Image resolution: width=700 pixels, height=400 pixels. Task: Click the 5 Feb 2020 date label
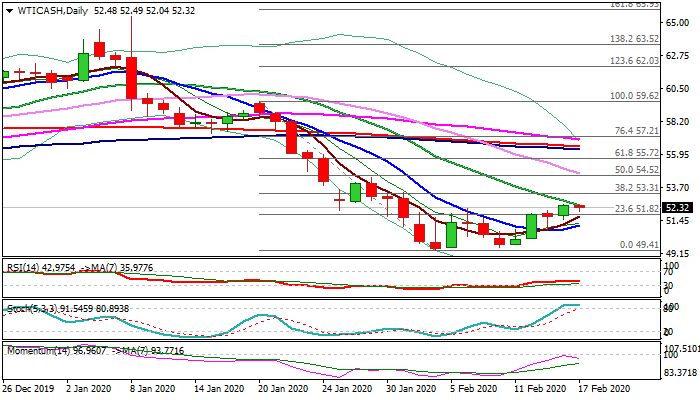coord(473,388)
